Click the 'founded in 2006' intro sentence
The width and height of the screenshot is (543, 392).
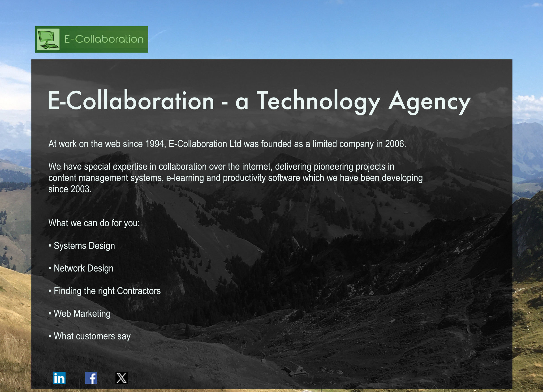tap(227, 144)
